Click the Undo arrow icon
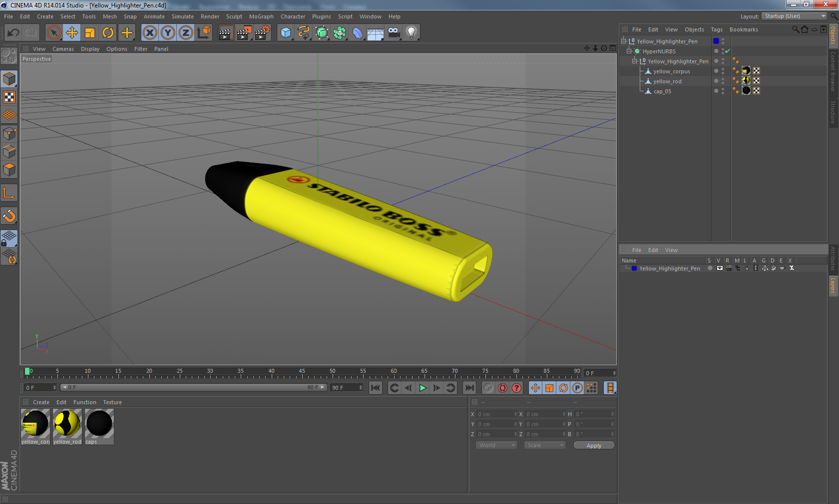Viewport: 839px width, 504px height. [13, 33]
